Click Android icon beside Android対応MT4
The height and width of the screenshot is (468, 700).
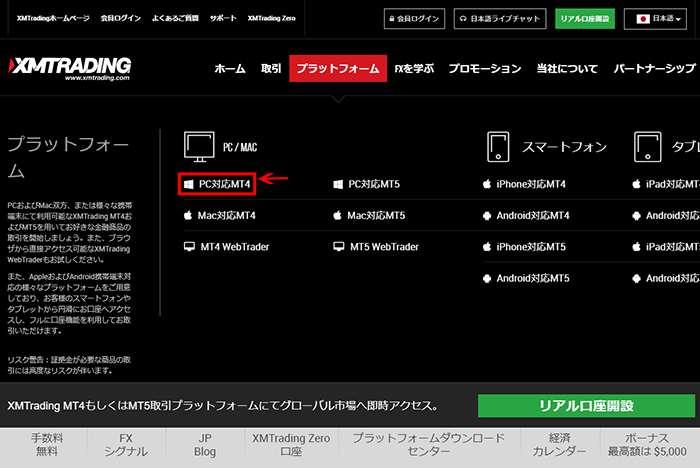tap(487, 216)
